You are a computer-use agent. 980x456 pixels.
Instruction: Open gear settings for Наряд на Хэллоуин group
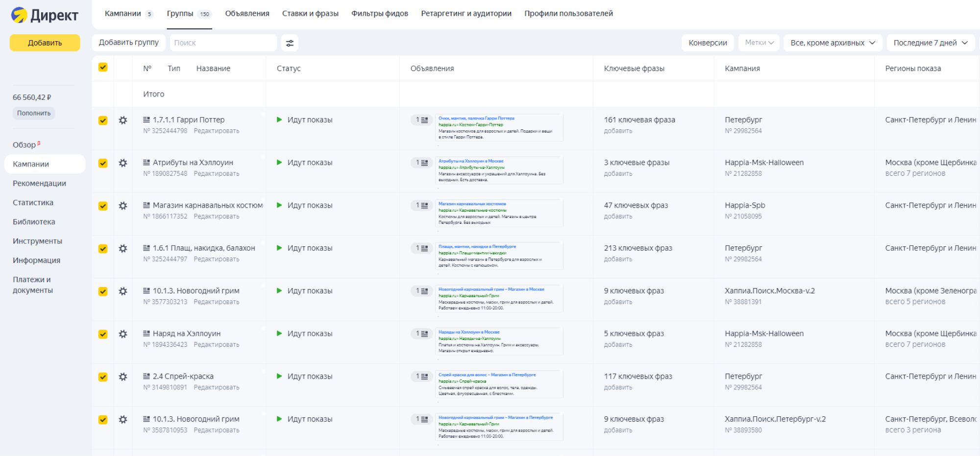tap(123, 334)
